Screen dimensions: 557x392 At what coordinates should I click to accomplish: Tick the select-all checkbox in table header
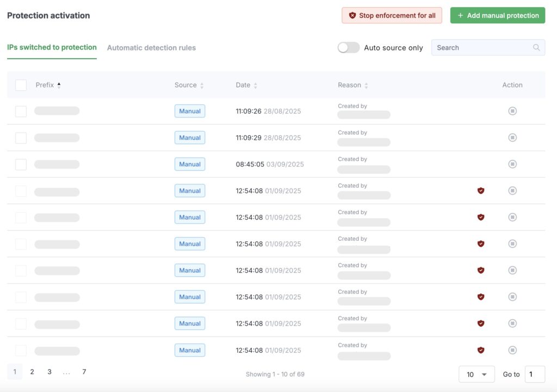pyautogui.click(x=21, y=85)
